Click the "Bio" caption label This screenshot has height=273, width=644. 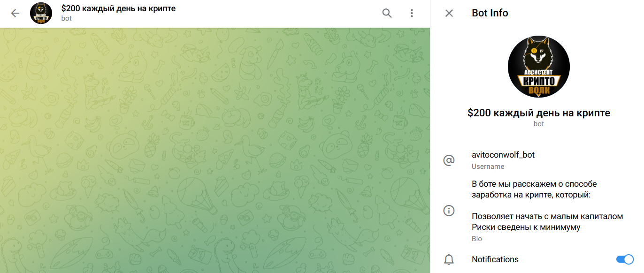point(477,239)
